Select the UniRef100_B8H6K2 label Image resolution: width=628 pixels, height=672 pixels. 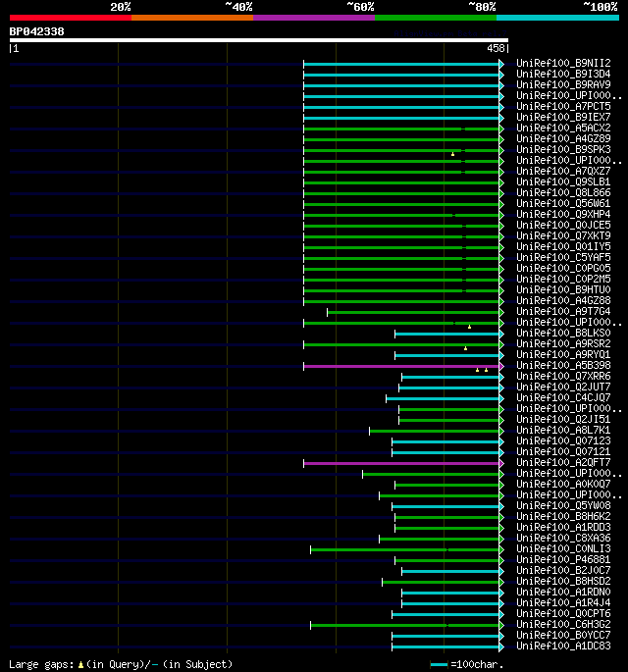point(563,517)
